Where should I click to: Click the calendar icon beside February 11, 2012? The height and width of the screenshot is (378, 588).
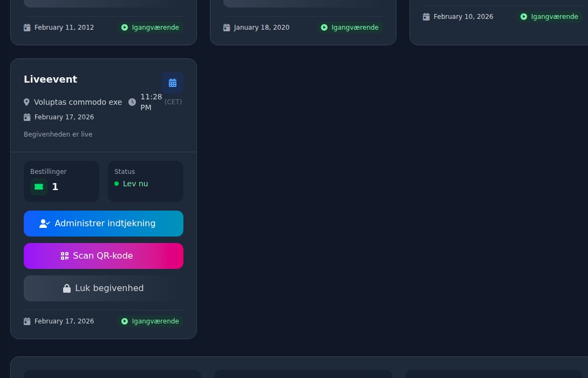[27, 28]
